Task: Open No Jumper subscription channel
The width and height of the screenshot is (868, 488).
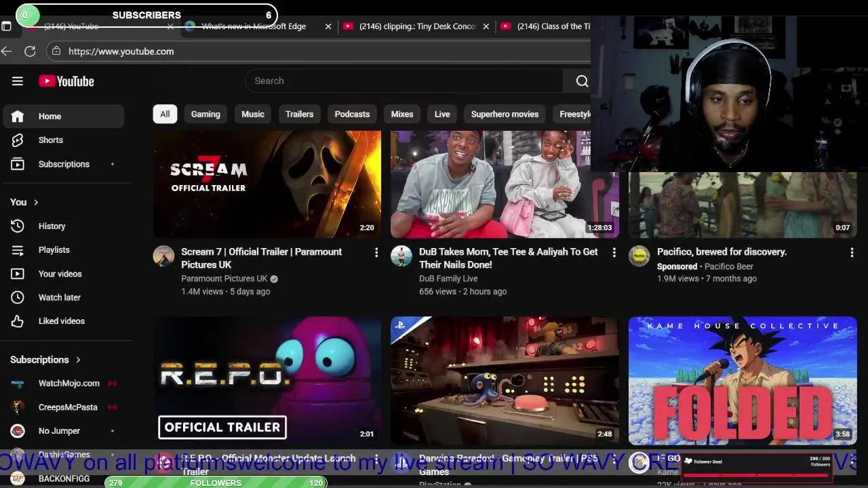Action: (64, 431)
